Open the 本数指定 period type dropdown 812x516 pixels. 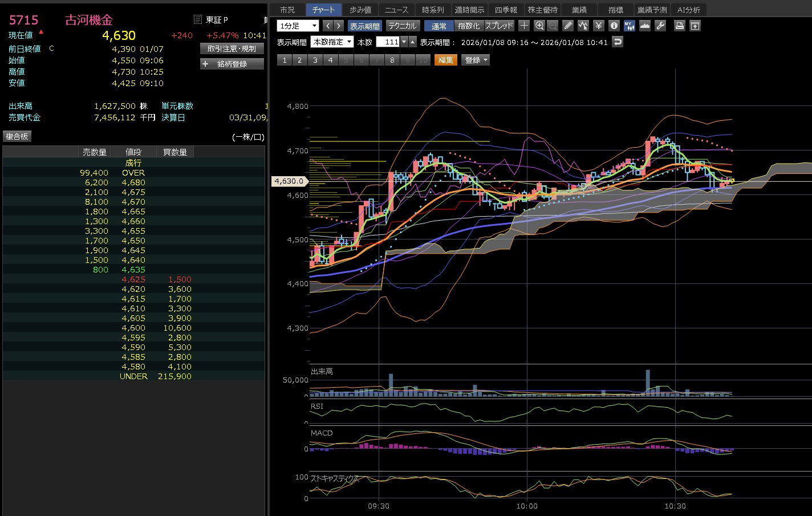pos(332,42)
